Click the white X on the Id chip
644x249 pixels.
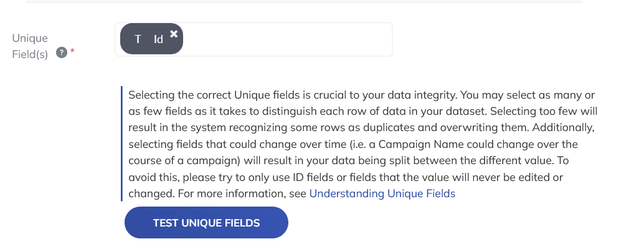(174, 34)
